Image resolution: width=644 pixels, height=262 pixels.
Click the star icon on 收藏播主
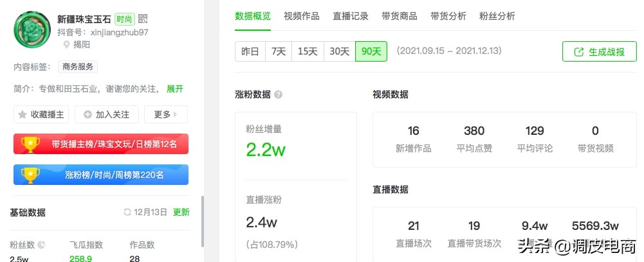23,114
